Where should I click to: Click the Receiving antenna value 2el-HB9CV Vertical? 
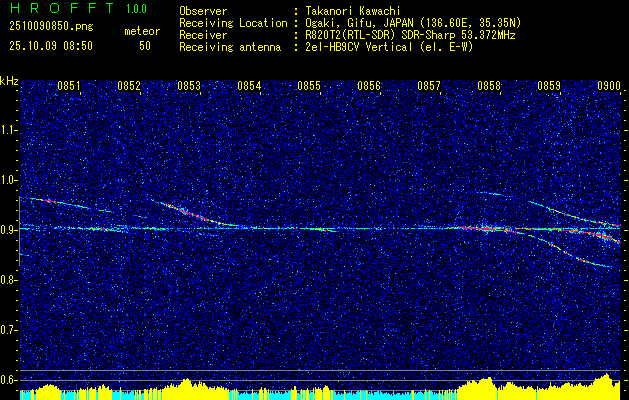pyautogui.click(x=359, y=47)
